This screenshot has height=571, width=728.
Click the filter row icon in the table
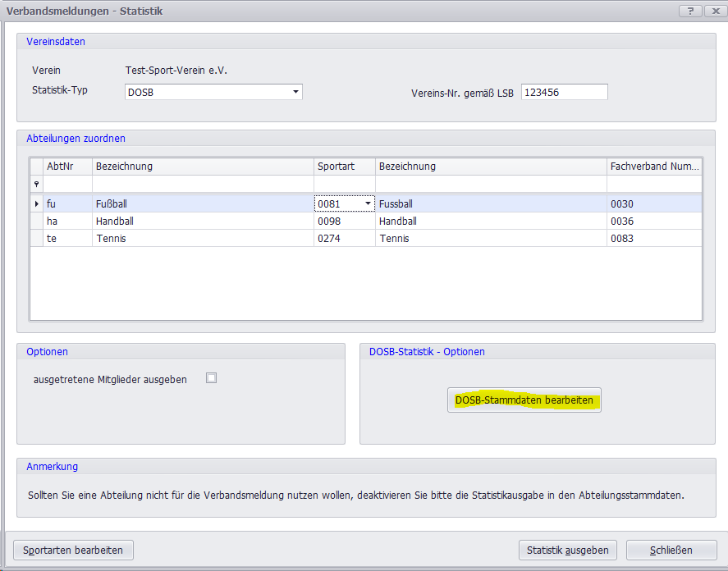pyautogui.click(x=36, y=185)
